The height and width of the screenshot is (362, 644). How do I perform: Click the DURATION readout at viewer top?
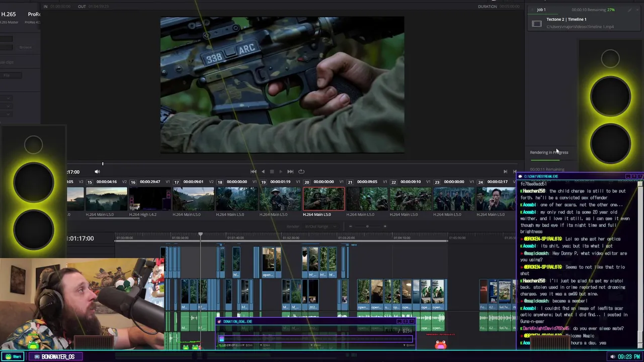tap(498, 7)
